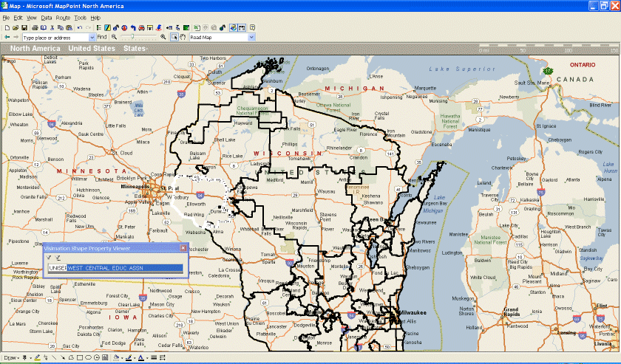Select the Text Box tool
The width and height of the screenshot is (621, 364).
pos(105,357)
